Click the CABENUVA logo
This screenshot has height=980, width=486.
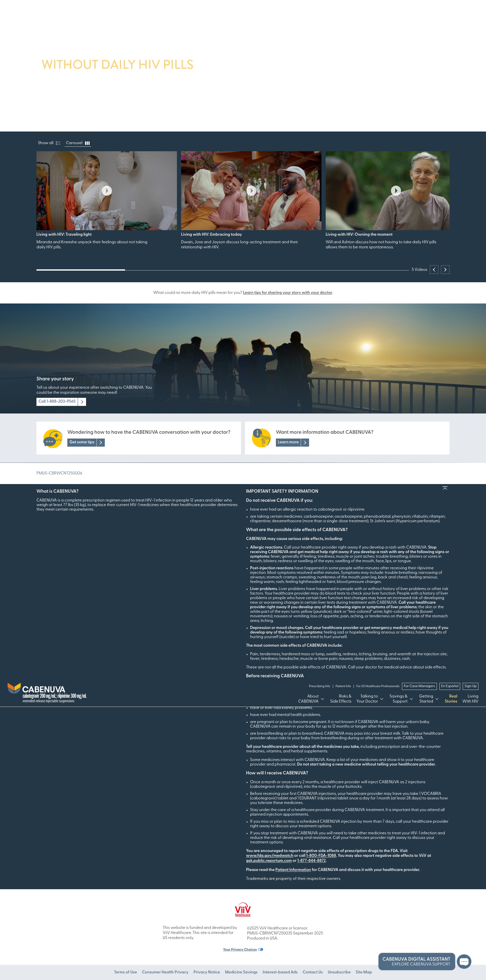47,693
